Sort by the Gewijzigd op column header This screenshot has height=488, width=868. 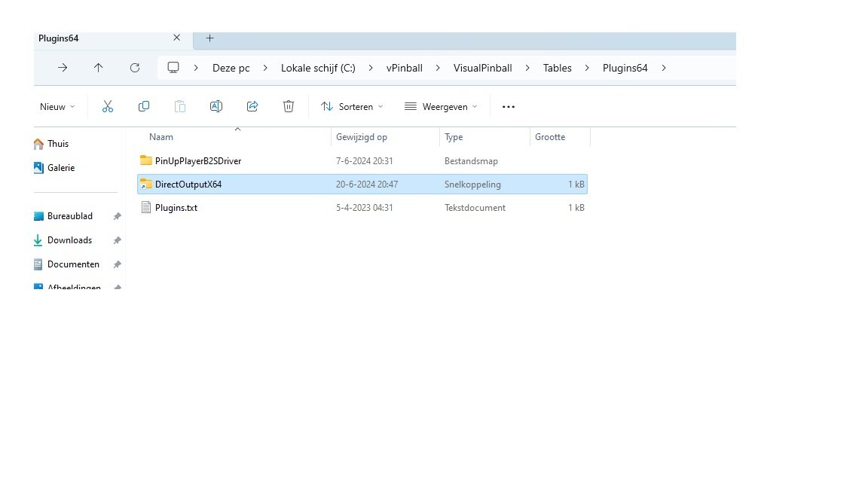click(x=362, y=137)
